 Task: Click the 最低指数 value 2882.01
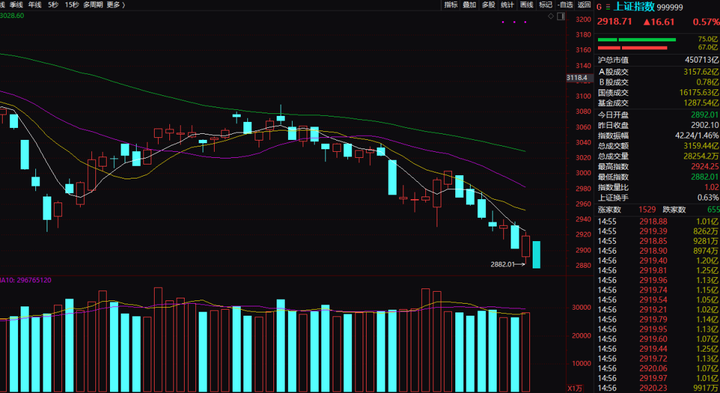705,177
